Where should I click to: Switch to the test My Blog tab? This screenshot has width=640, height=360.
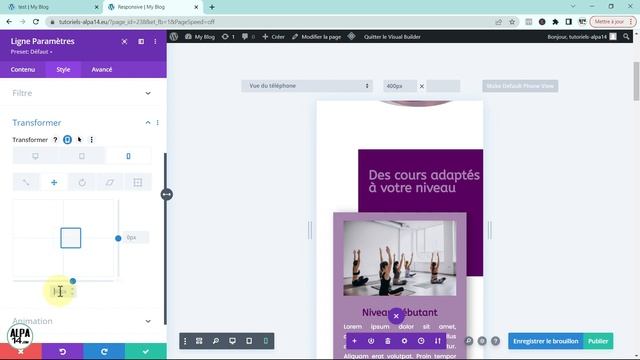tap(51, 7)
